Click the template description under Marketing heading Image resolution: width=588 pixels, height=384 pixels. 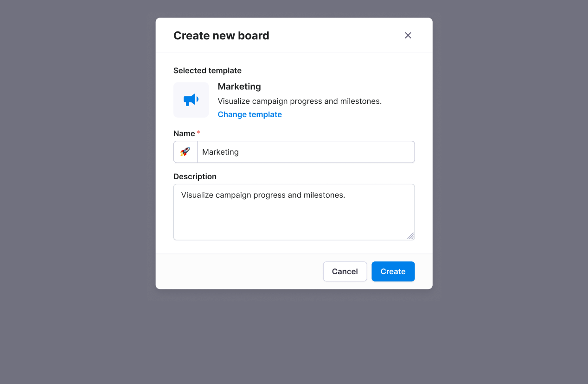(x=300, y=101)
